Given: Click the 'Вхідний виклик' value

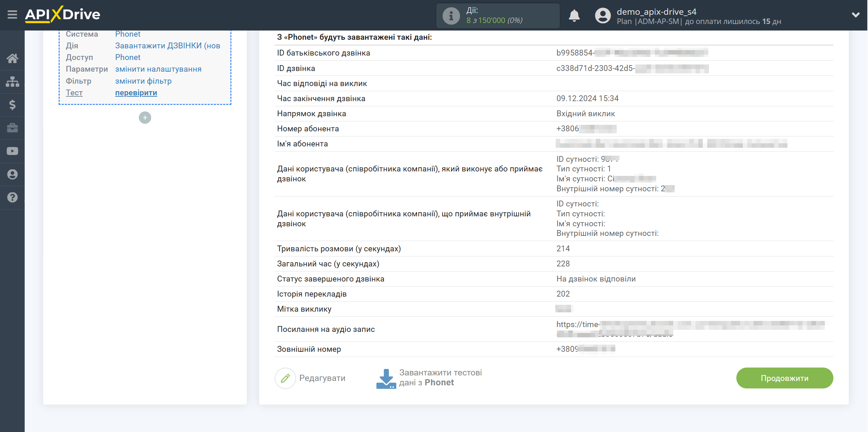Looking at the screenshot, I should (586, 113).
